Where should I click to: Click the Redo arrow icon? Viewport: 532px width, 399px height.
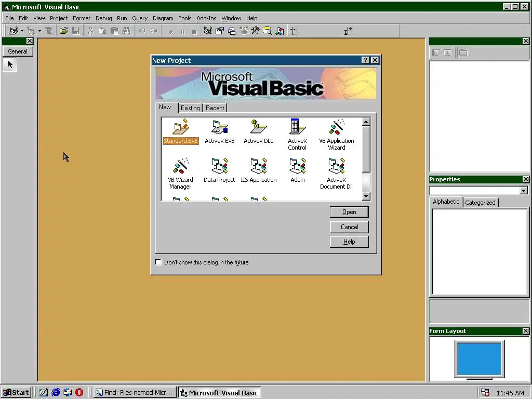pyautogui.click(x=154, y=31)
